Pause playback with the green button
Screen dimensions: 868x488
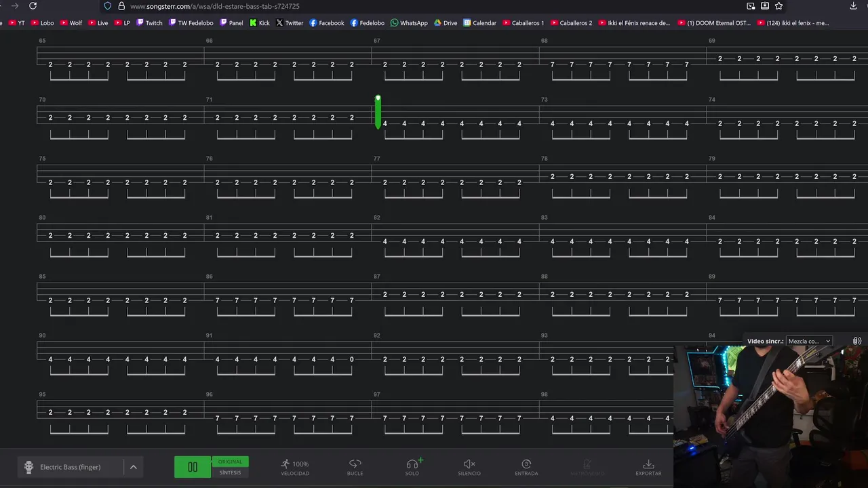(x=193, y=467)
